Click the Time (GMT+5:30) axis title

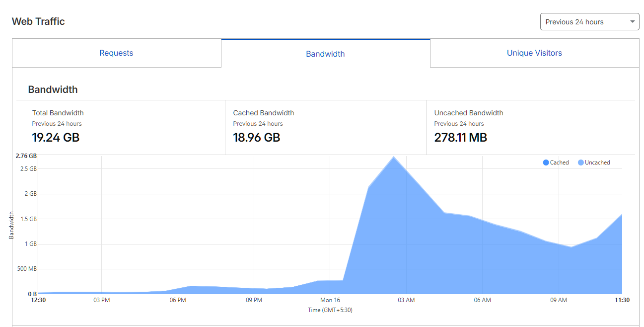330,310
